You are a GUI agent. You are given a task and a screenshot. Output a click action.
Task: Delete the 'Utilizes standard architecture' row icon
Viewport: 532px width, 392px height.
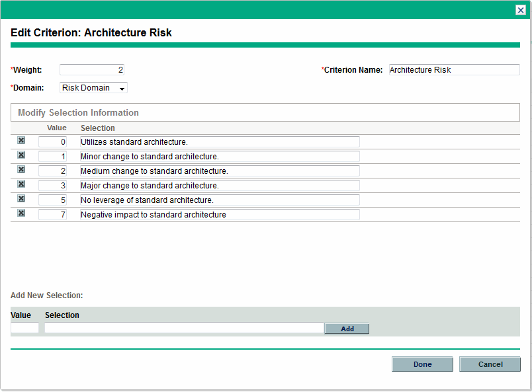pos(21,141)
